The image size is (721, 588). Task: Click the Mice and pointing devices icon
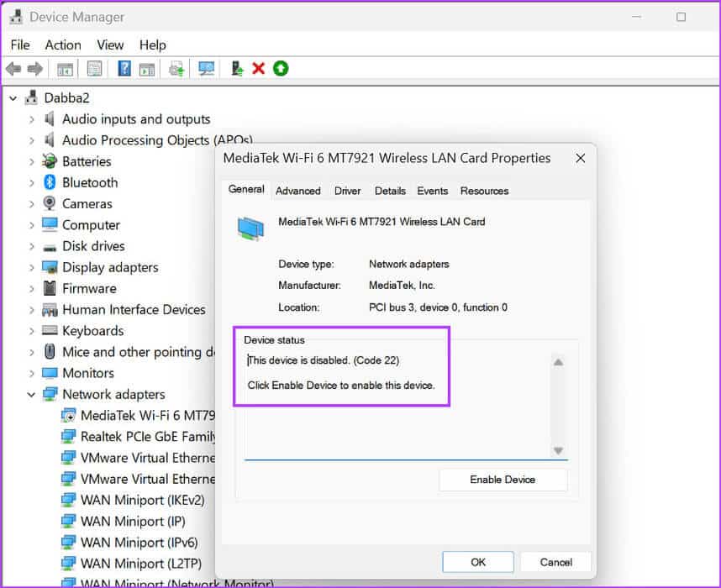click(x=50, y=352)
